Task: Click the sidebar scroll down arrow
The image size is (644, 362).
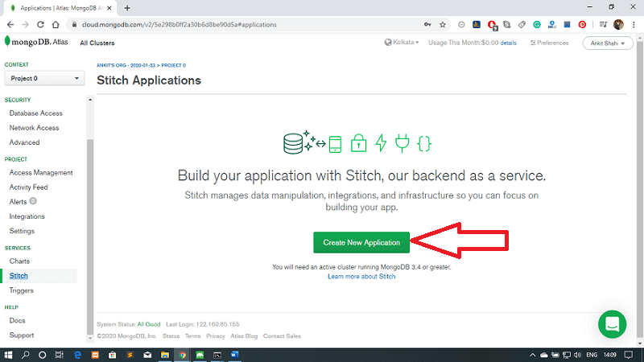Action: click(x=90, y=339)
